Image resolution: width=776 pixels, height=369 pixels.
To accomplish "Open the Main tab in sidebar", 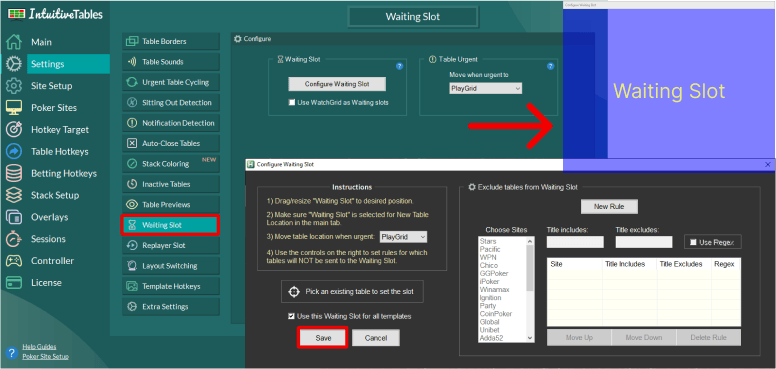I will coord(41,42).
